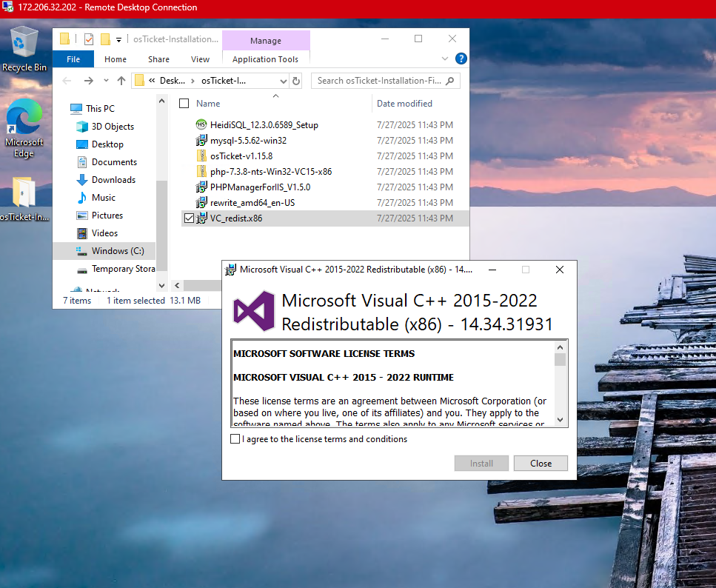Screen dimensions: 716x588
Task: Select the osTicket-In... folder on desktop
Action: pos(24,199)
